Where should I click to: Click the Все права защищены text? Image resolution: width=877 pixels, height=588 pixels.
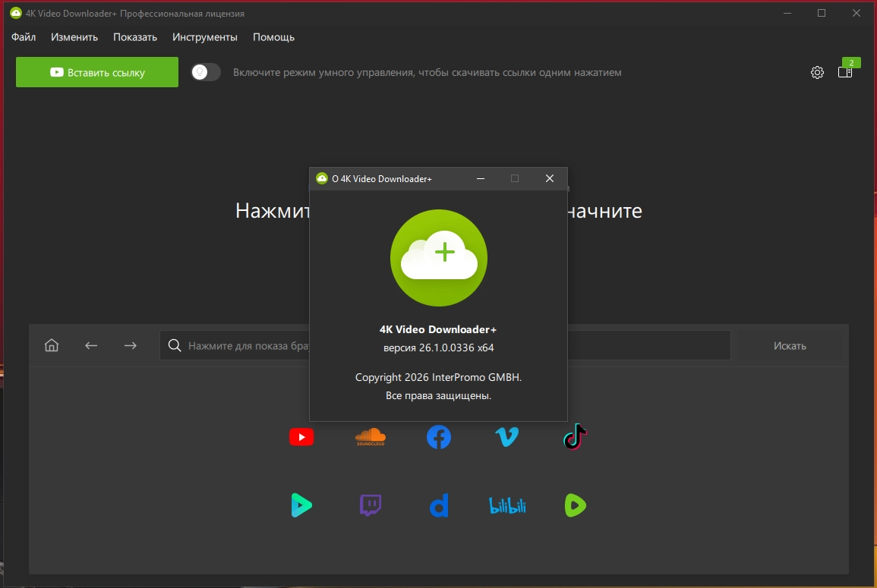pos(439,396)
